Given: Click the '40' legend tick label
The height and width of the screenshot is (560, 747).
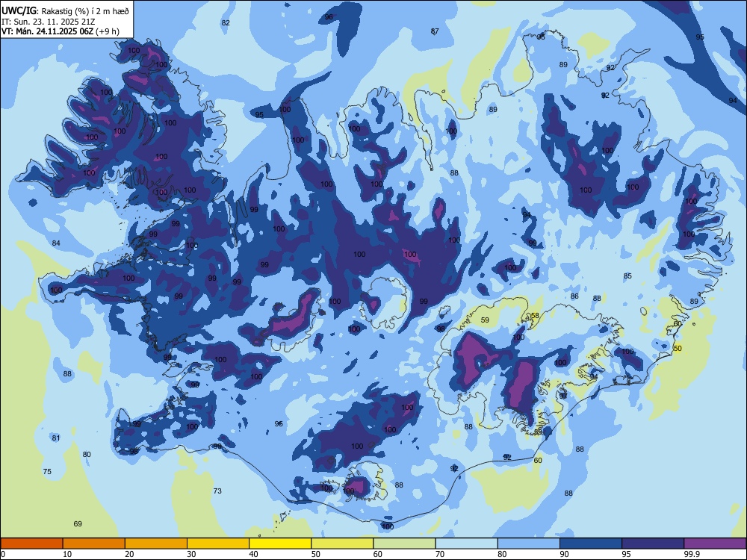Looking at the screenshot, I should click(253, 554).
